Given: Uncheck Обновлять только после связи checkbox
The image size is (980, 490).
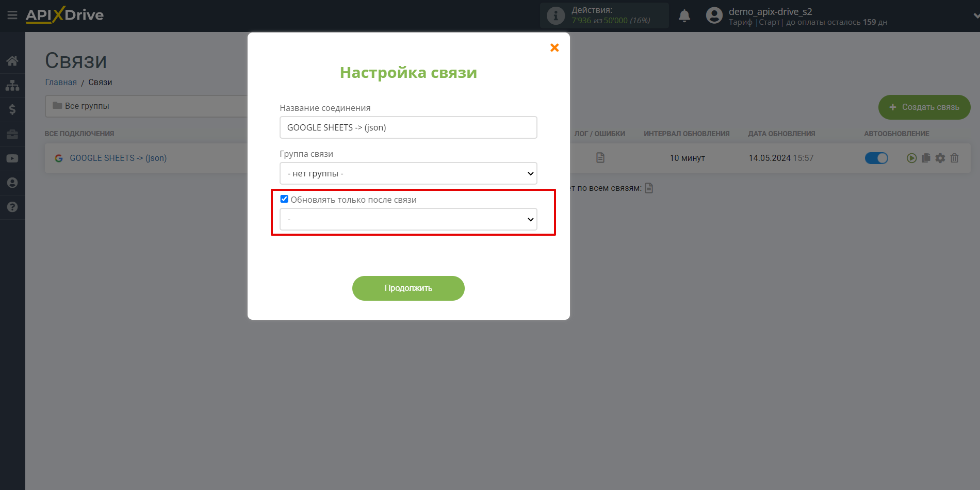Looking at the screenshot, I should [x=284, y=199].
